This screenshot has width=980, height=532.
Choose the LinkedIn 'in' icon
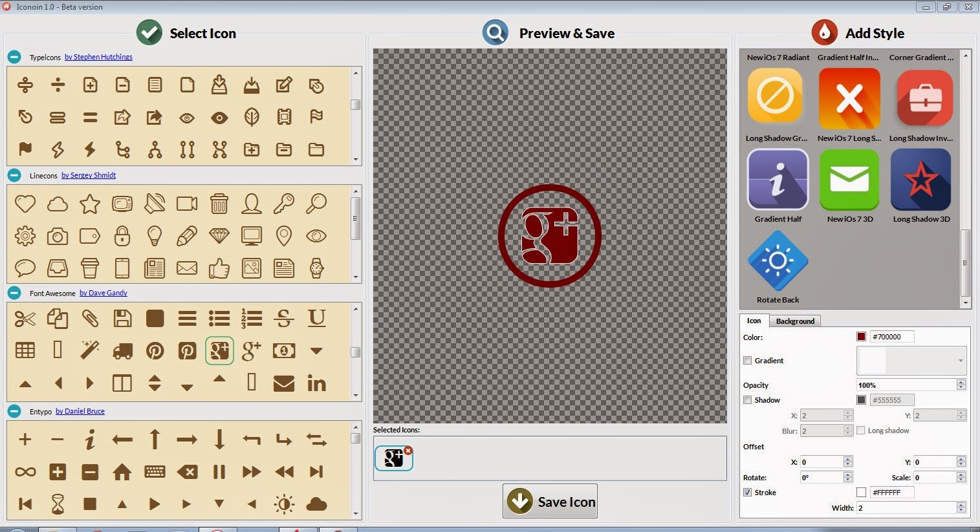pos(316,383)
